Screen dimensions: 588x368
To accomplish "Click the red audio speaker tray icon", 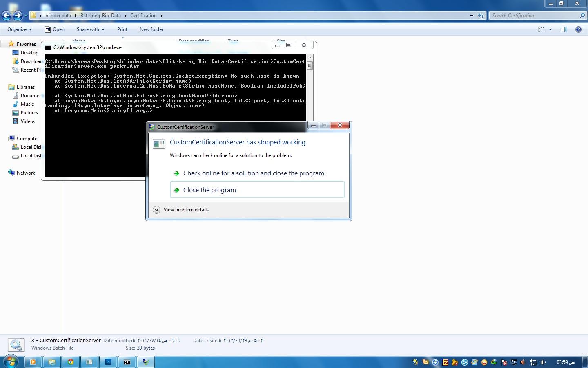I will coord(523,362).
